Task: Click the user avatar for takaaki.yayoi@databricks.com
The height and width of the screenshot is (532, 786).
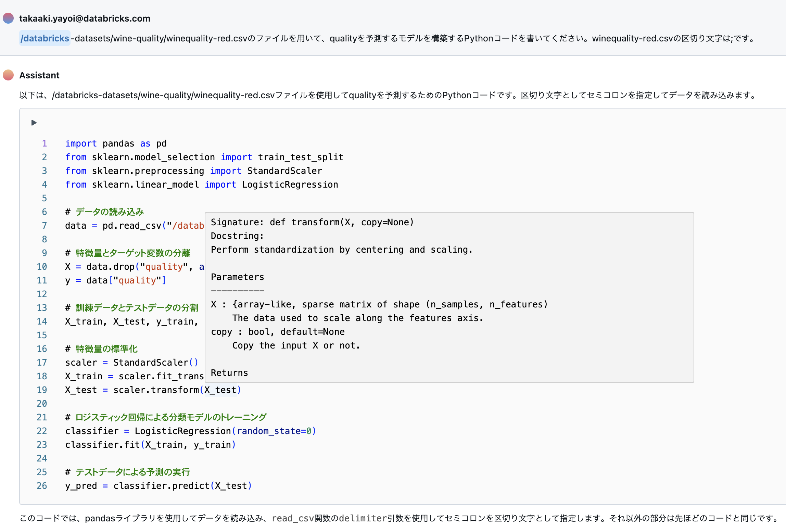Action: (x=8, y=18)
